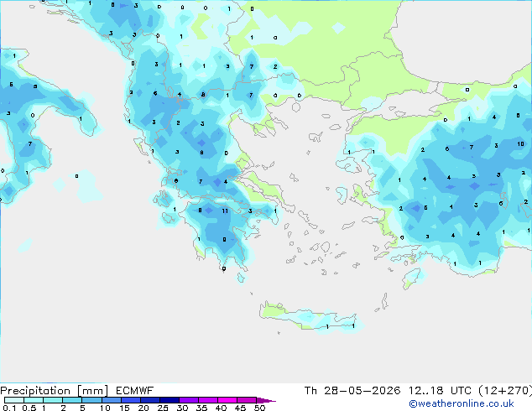This screenshot has height=411, width=532.
Task: Click the 0.5–1 mm legend swatch
Action: (34, 400)
